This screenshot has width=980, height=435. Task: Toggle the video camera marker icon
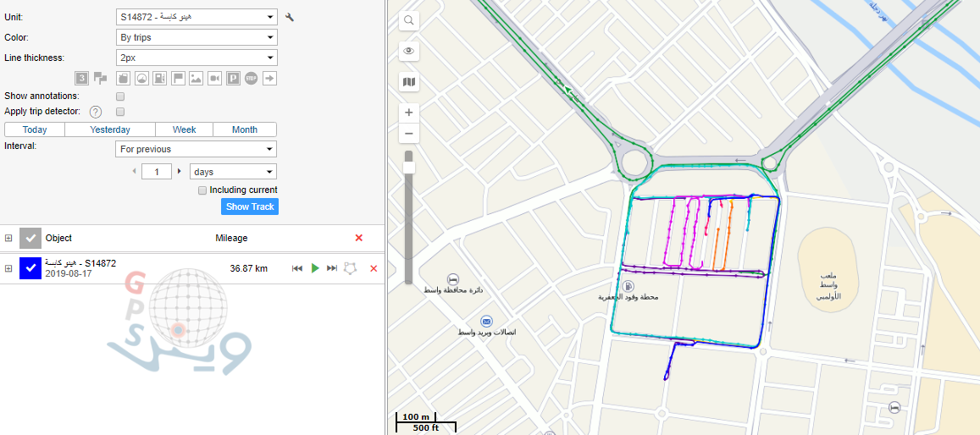[x=214, y=79]
